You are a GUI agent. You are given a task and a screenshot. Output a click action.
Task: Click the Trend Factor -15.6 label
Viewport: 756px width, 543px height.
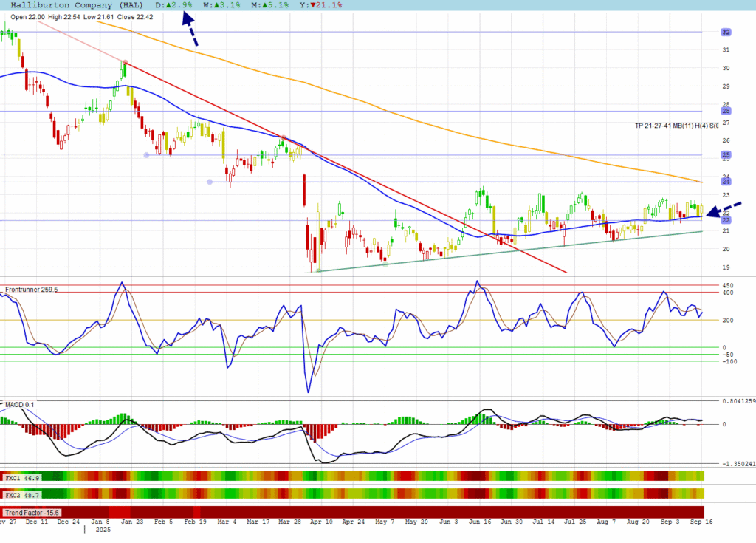click(32, 513)
